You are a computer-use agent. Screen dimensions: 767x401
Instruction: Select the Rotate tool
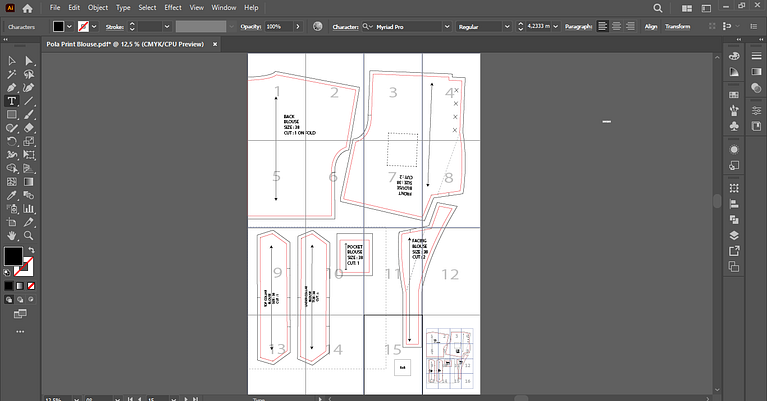(12, 141)
